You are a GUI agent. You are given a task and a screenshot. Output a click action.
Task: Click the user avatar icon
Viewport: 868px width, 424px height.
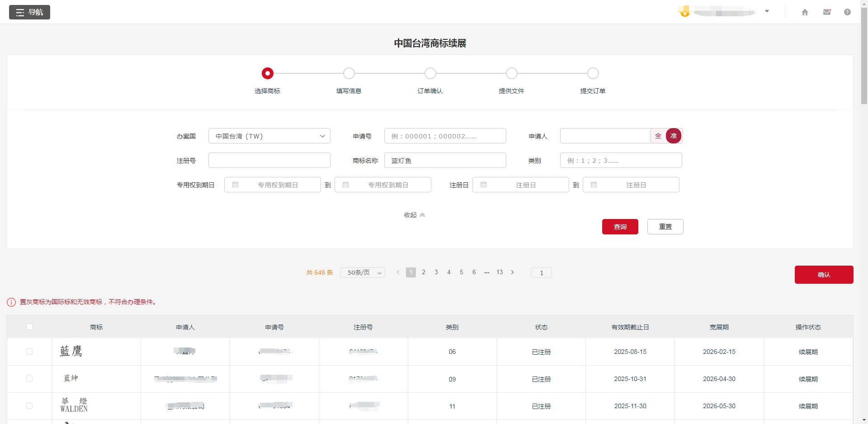tap(684, 11)
